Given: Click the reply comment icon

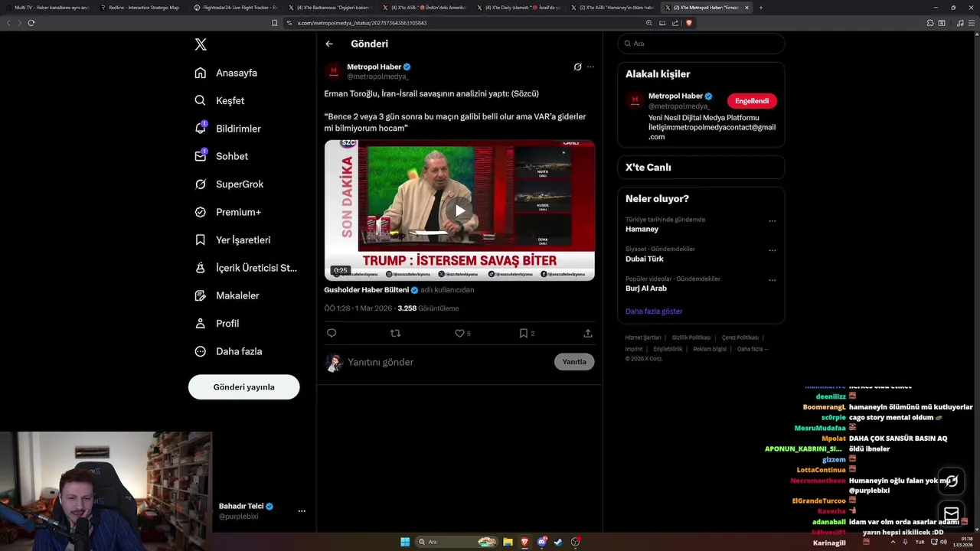Looking at the screenshot, I should 332,334.
